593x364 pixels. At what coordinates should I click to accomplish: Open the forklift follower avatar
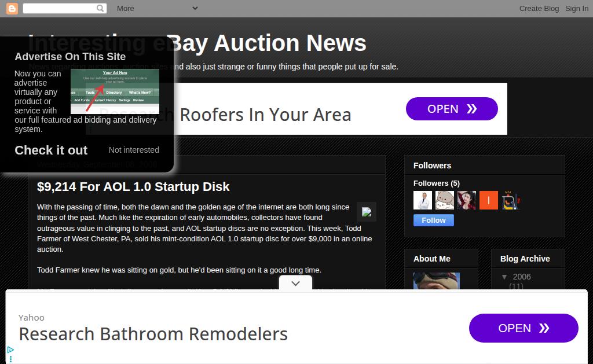(x=511, y=200)
